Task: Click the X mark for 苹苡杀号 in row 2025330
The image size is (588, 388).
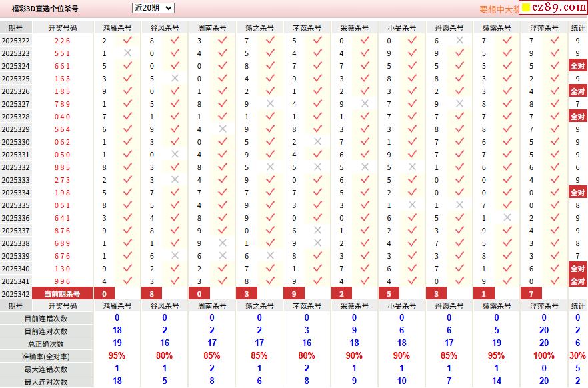Action: 317,142
